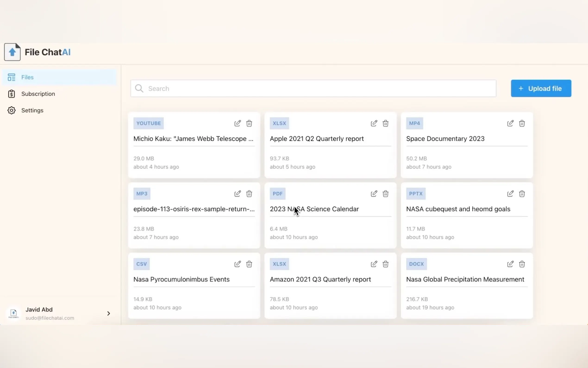This screenshot has width=588, height=368.
Task: Expand the Javid Abd account chevron
Action: tap(108, 314)
